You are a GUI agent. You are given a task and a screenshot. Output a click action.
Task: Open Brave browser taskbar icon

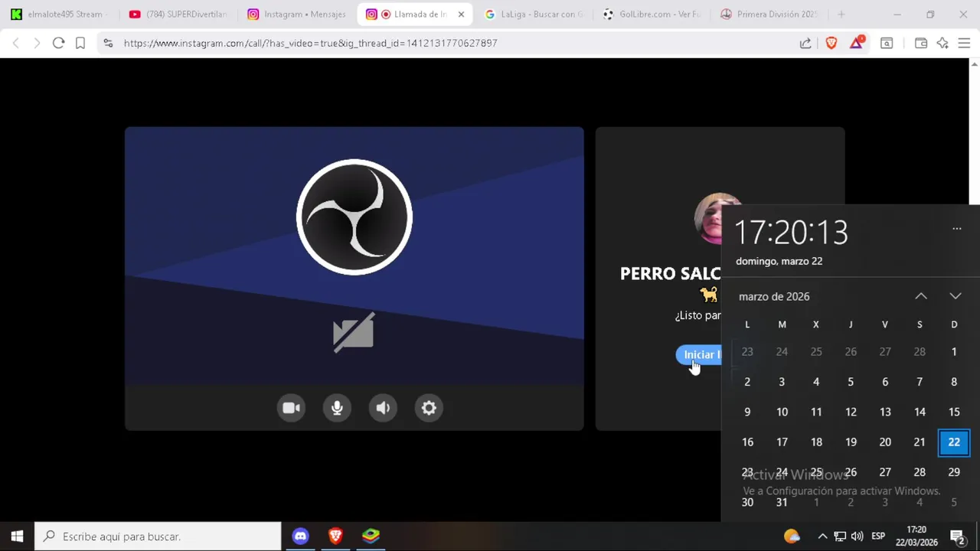point(335,536)
